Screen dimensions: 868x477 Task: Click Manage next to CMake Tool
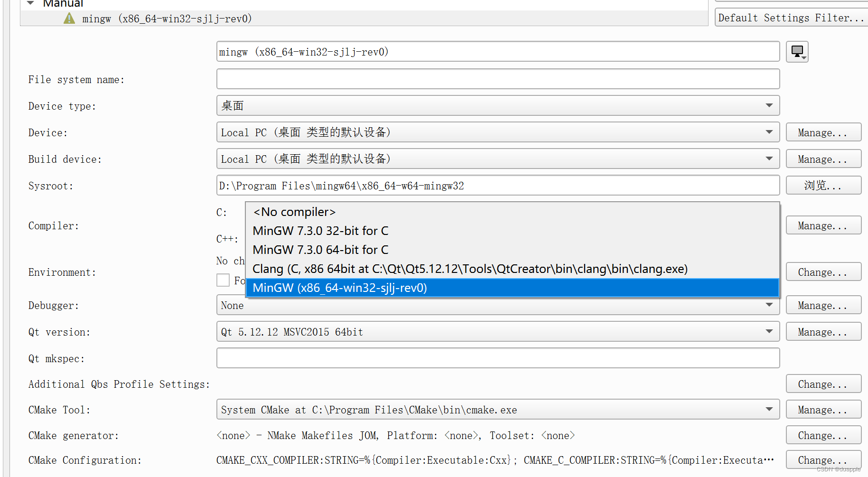click(x=823, y=410)
